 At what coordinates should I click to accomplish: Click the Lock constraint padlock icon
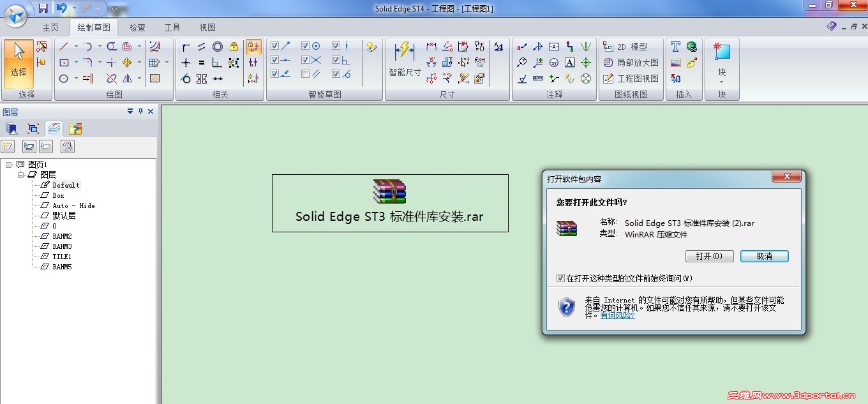tap(234, 47)
